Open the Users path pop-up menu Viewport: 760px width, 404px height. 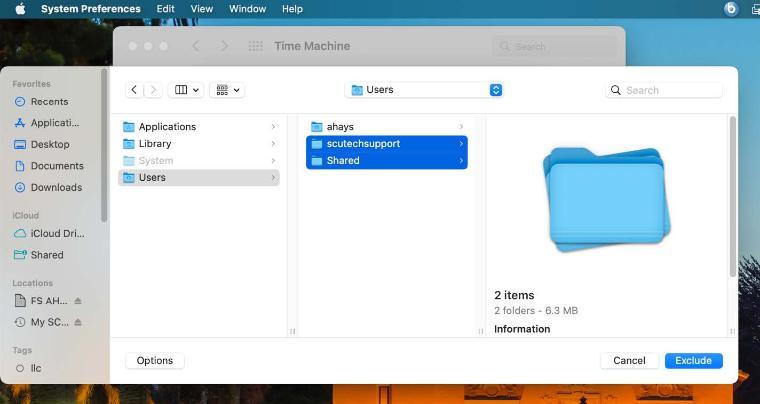tap(424, 90)
